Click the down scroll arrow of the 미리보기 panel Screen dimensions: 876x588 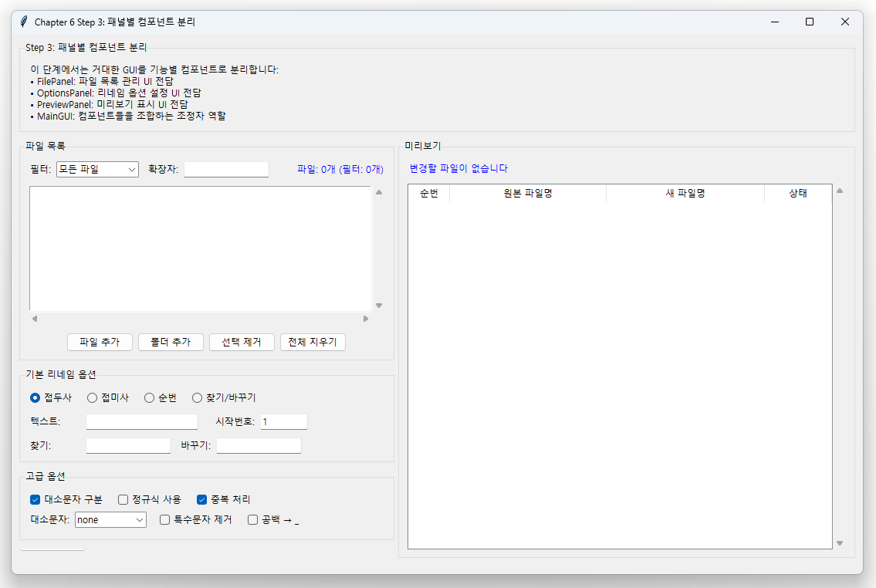tap(840, 543)
